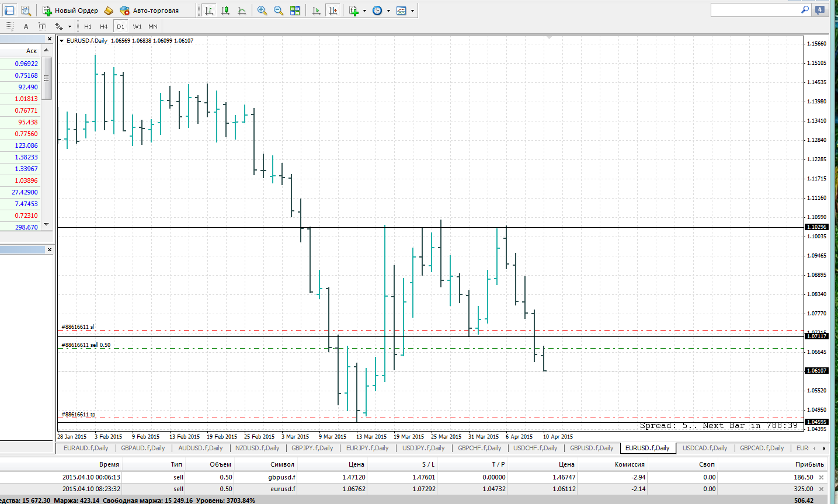
Task: Switch timeframe to MN monthly
Action: tap(153, 26)
